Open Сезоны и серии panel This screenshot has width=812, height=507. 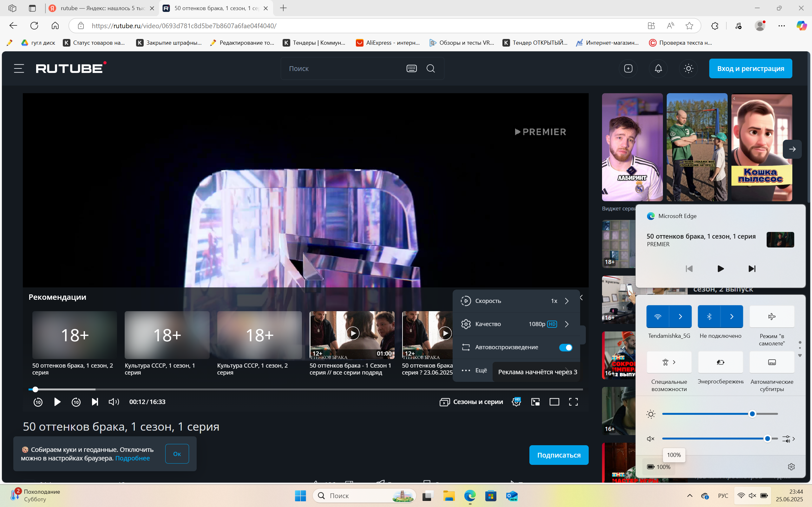(471, 402)
